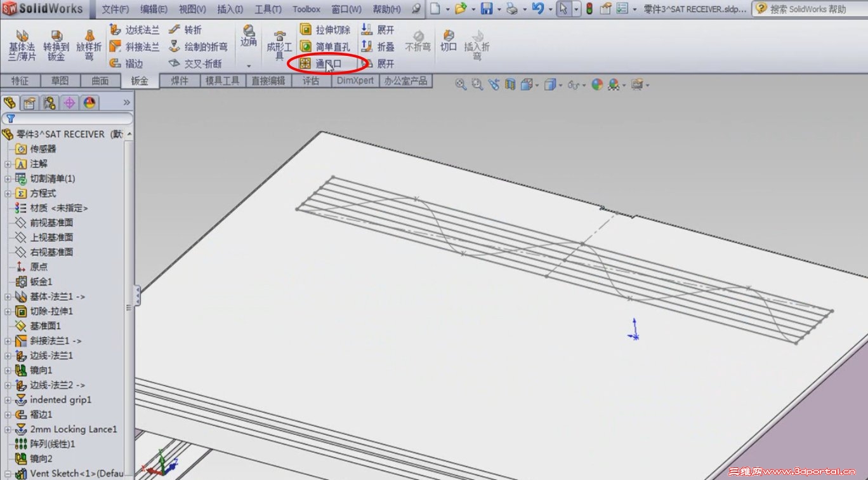Toggle the Section View icon
Image resolution: width=868 pixels, height=480 pixels.
510,84
